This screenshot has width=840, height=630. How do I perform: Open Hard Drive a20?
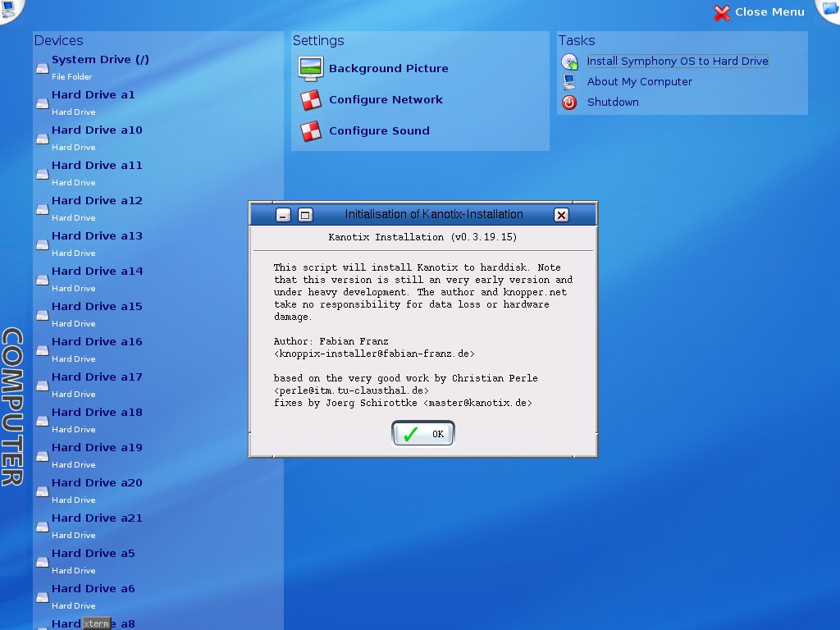click(x=97, y=482)
